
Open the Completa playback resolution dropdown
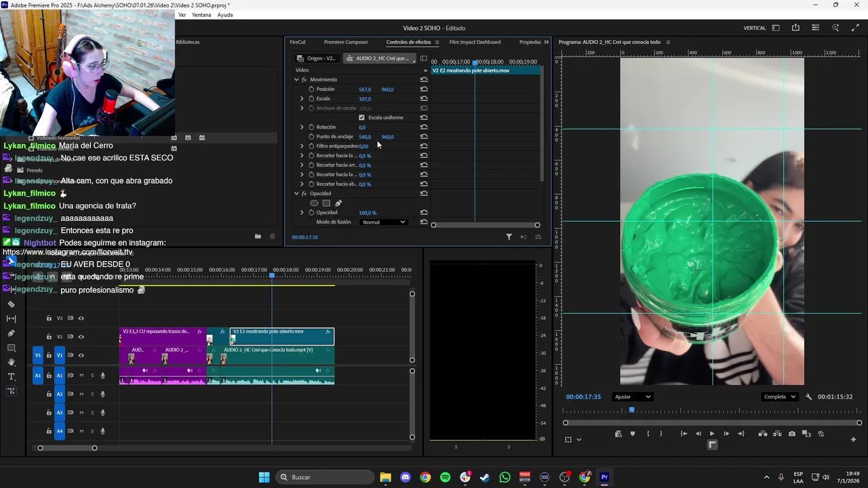coord(778,397)
